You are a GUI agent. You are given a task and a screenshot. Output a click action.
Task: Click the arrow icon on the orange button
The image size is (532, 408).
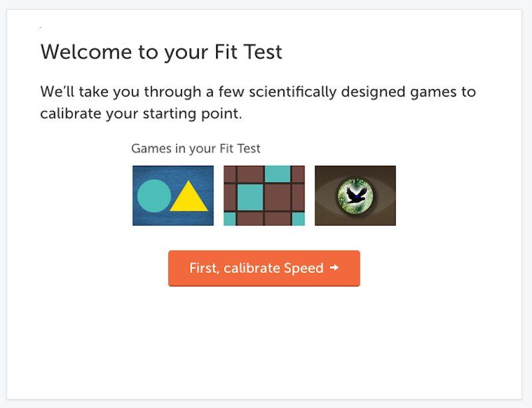click(334, 268)
